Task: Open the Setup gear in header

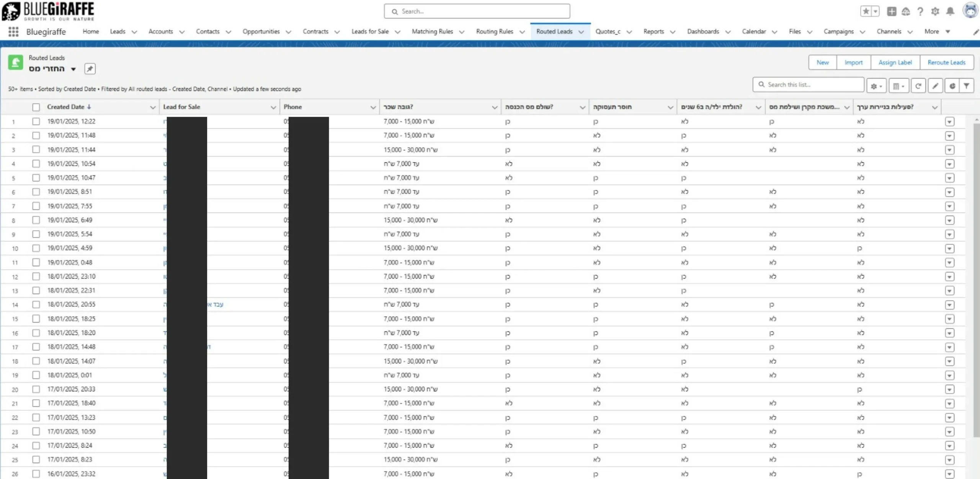Action: tap(935, 11)
